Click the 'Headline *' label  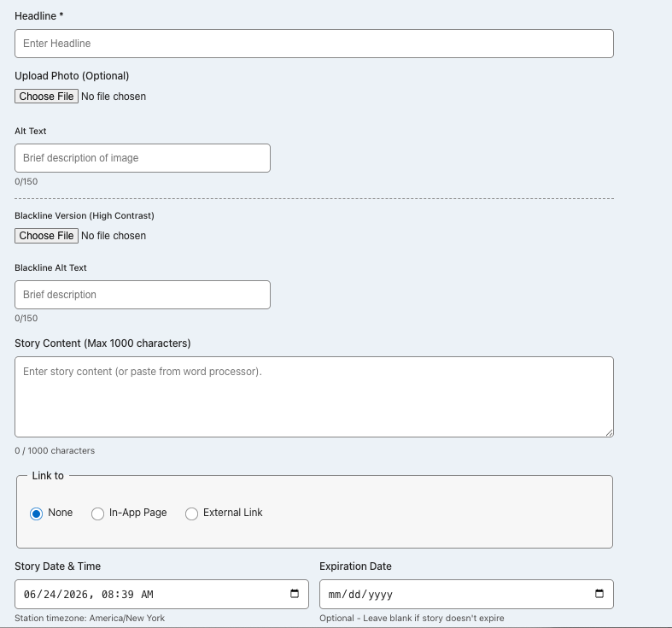tap(39, 16)
